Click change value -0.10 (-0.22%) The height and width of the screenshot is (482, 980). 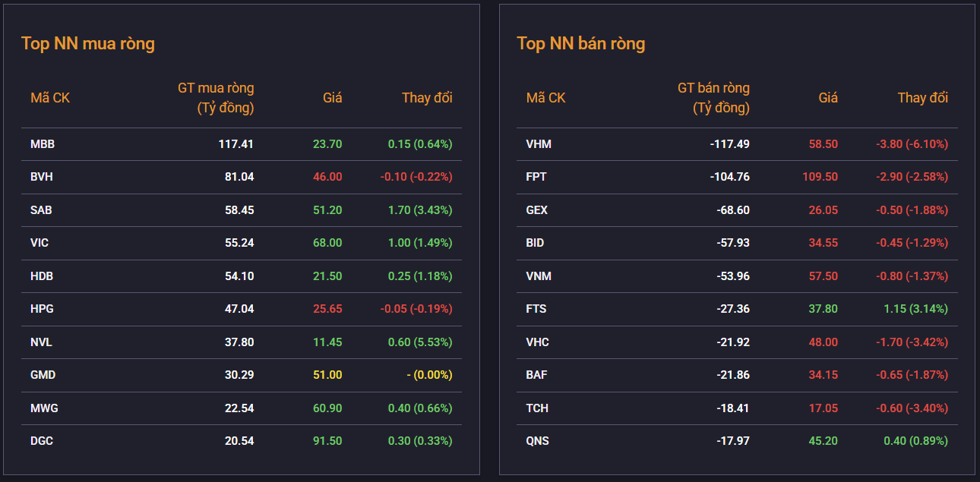pyautogui.click(x=416, y=177)
